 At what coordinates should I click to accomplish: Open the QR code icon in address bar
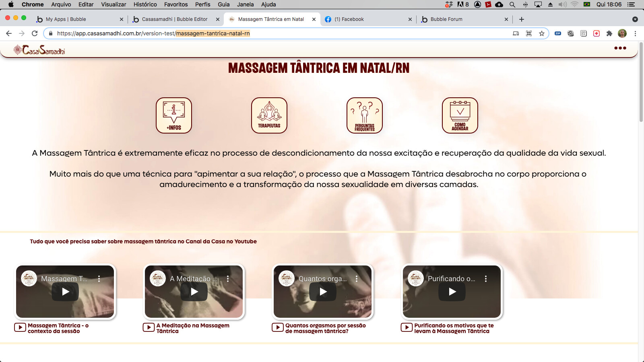click(x=529, y=33)
